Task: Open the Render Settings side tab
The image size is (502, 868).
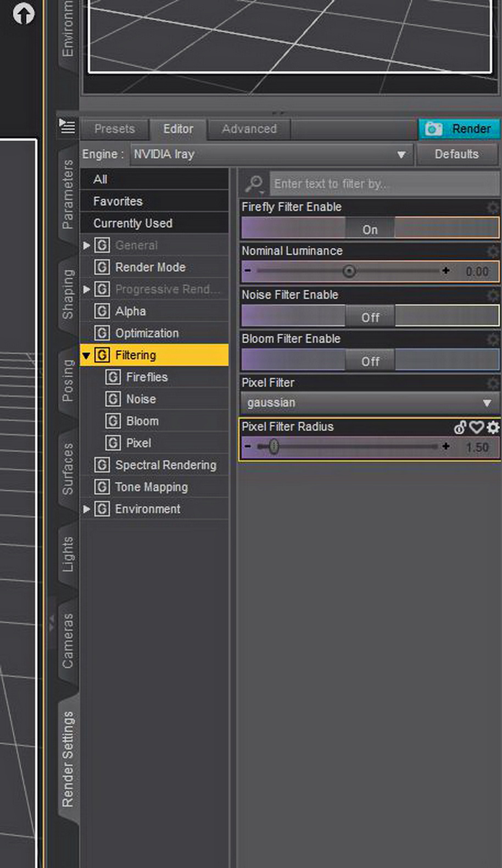Action: (68, 759)
